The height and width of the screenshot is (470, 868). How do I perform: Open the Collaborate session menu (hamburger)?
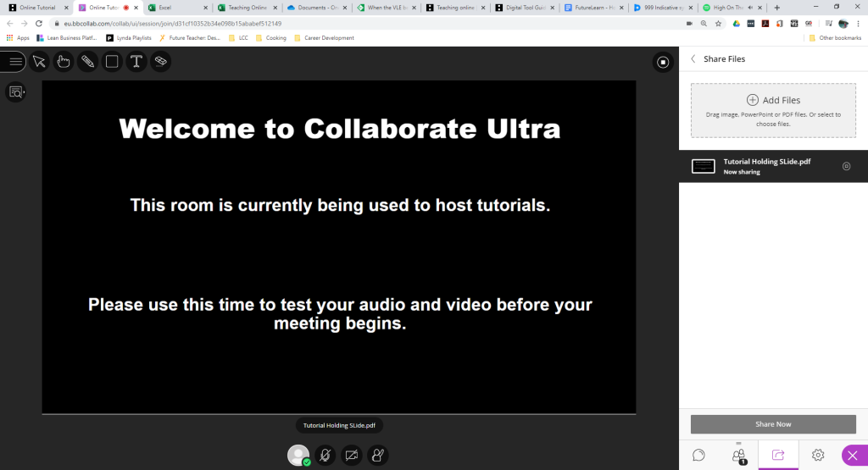coord(14,61)
